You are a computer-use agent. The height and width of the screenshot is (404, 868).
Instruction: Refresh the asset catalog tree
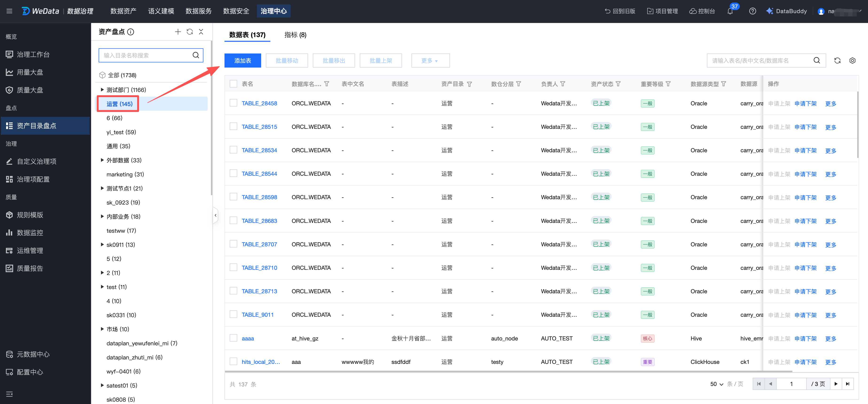190,32
